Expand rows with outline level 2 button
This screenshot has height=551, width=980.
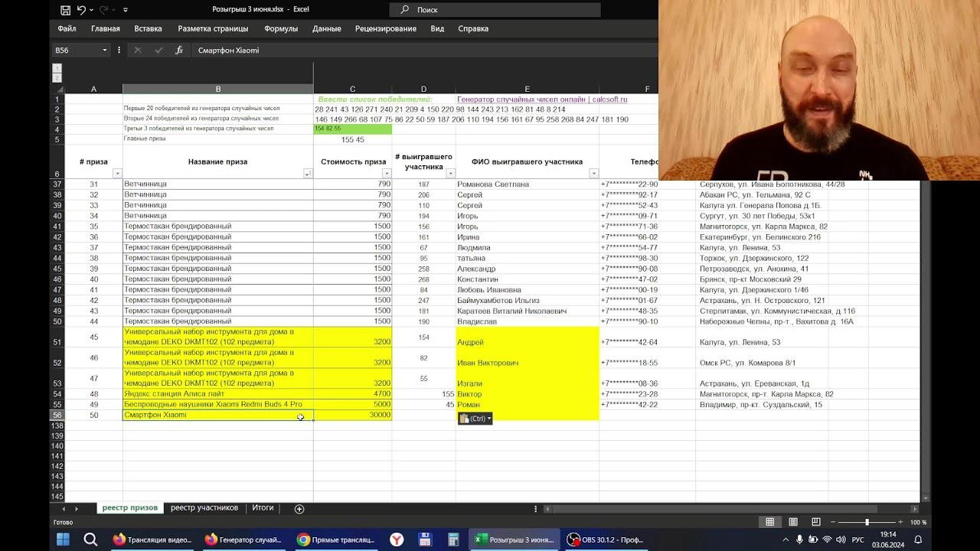57,77
